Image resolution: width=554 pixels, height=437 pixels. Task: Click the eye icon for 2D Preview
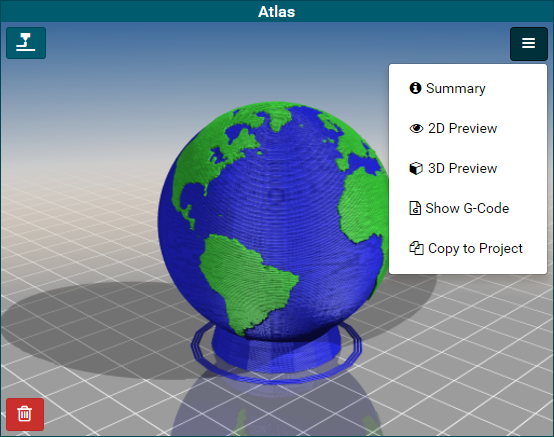tap(416, 128)
